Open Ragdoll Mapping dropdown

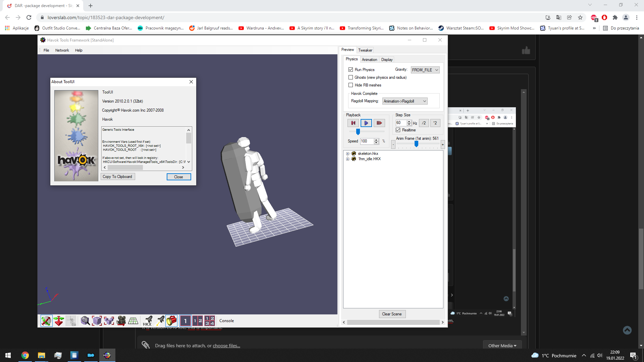pos(405,101)
